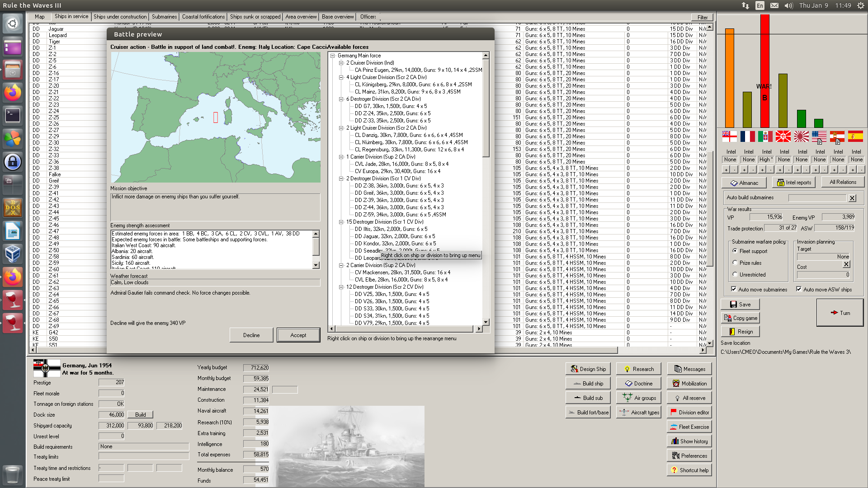
Task: Open the Build fort/base dialog
Action: (x=588, y=412)
